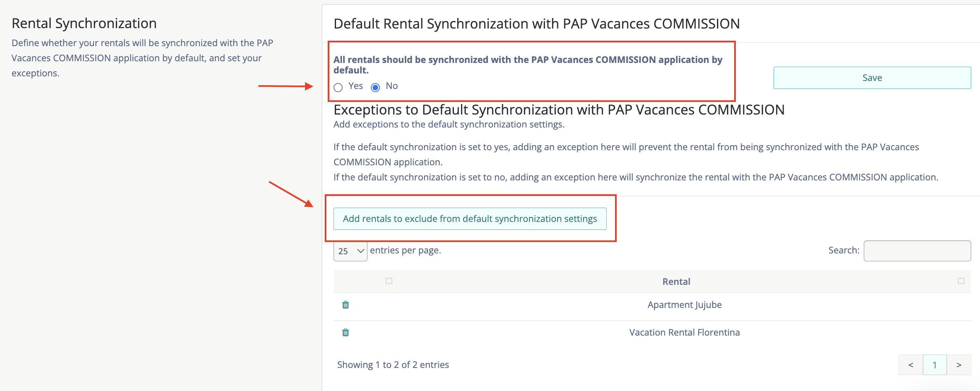This screenshot has width=980, height=391.
Task: Click the Rental column header
Action: pos(676,282)
